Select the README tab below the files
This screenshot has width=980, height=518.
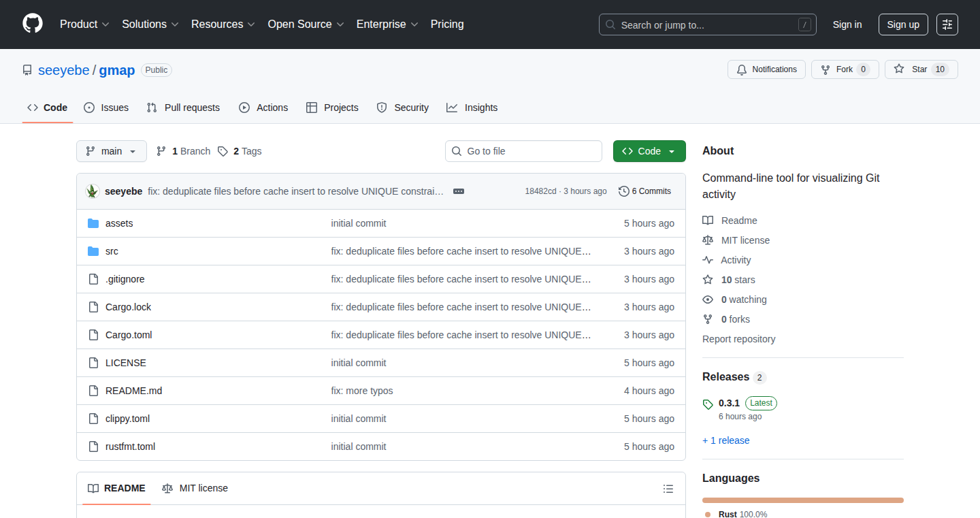click(x=116, y=488)
